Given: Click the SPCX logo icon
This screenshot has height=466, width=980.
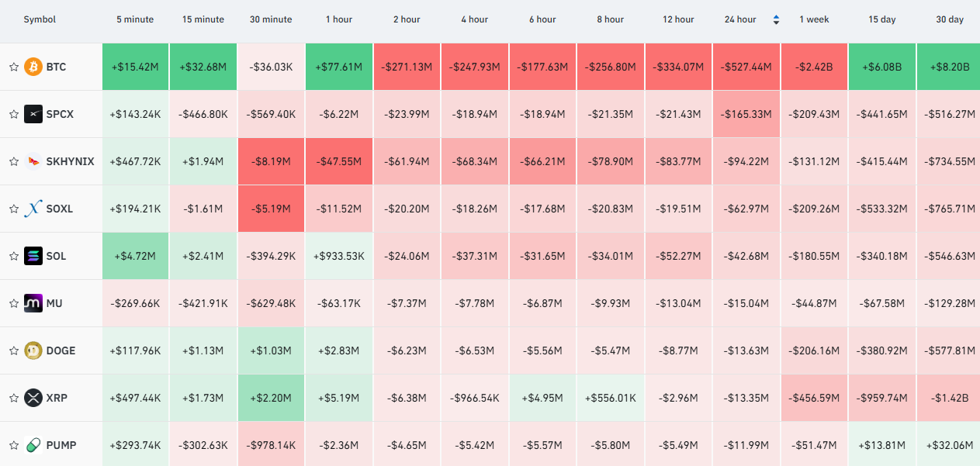Looking at the screenshot, I should [x=33, y=114].
